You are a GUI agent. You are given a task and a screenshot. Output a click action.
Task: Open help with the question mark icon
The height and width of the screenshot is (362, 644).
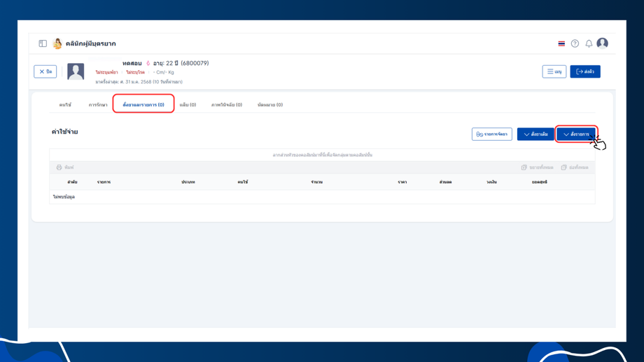[x=575, y=43]
